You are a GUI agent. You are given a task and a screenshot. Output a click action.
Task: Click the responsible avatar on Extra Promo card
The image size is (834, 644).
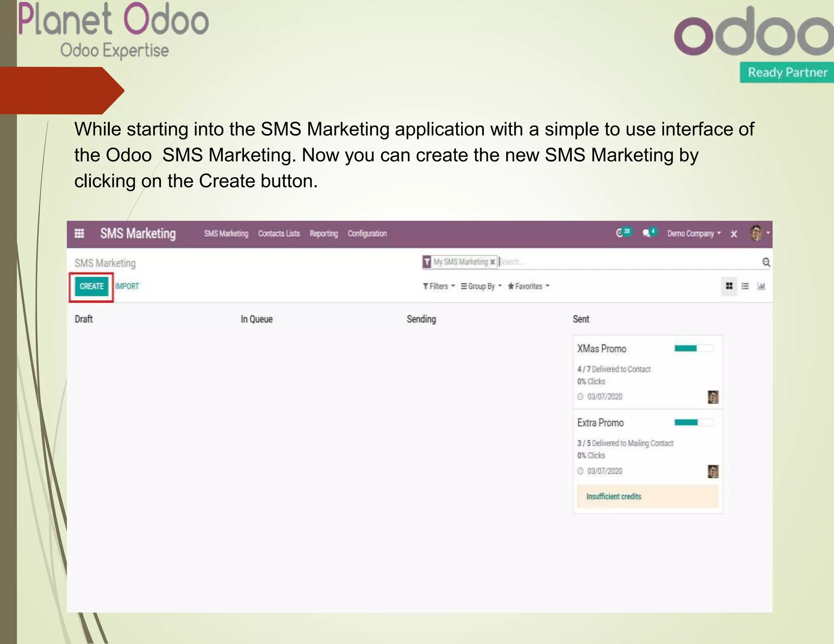point(713,471)
